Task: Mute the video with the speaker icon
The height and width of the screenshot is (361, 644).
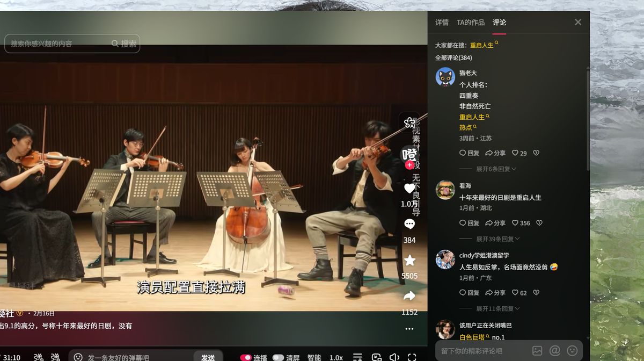Action: point(394,357)
